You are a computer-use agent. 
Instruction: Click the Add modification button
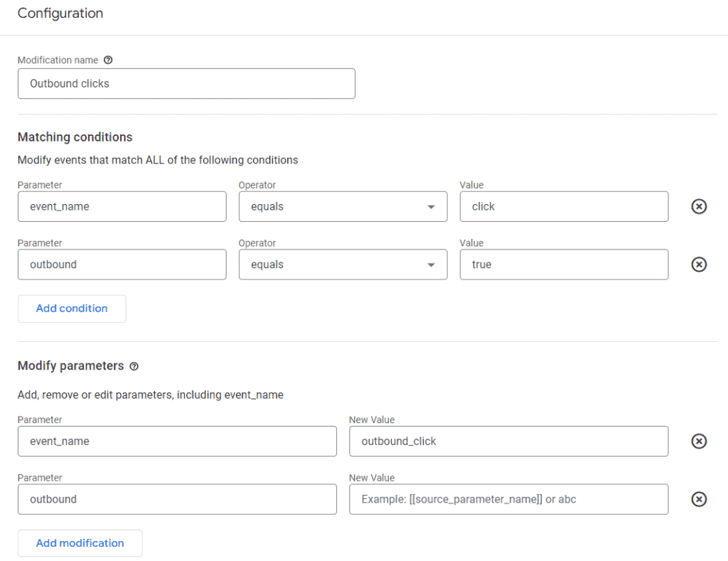(80, 543)
